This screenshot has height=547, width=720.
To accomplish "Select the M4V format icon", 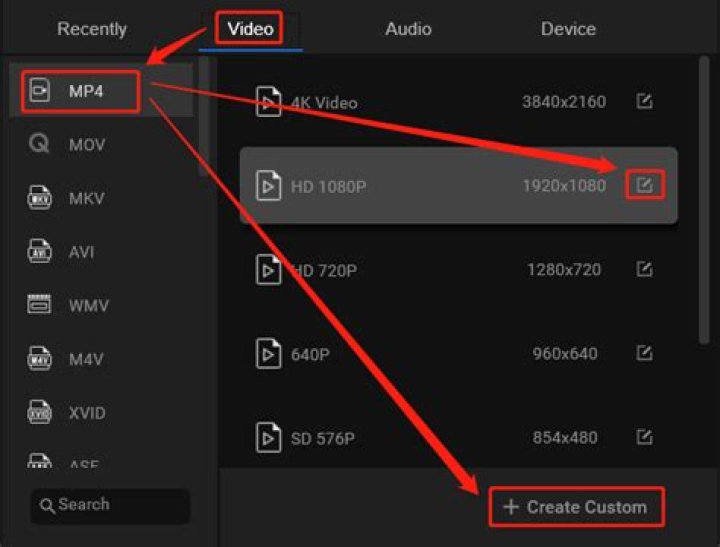I will (39, 358).
